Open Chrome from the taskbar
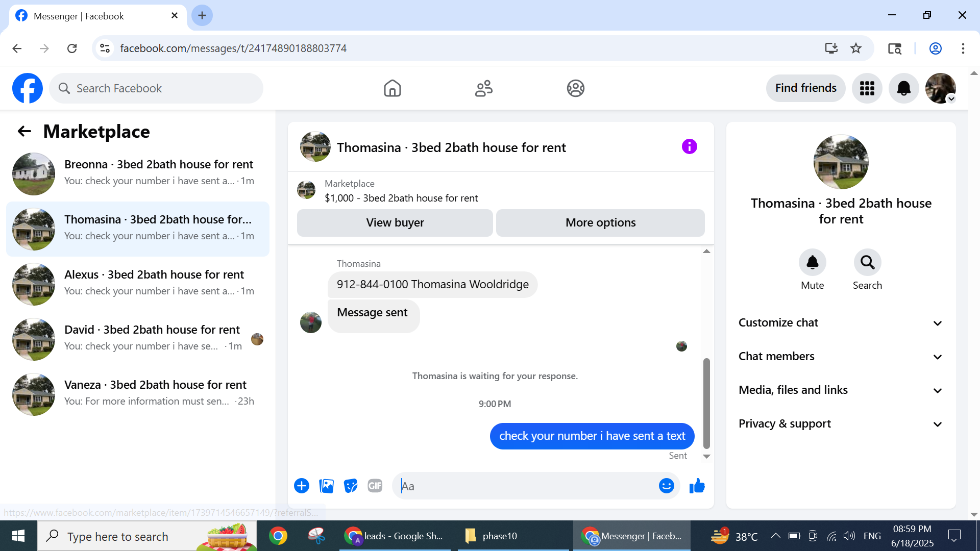Viewport: 980px width, 551px height. pyautogui.click(x=278, y=536)
